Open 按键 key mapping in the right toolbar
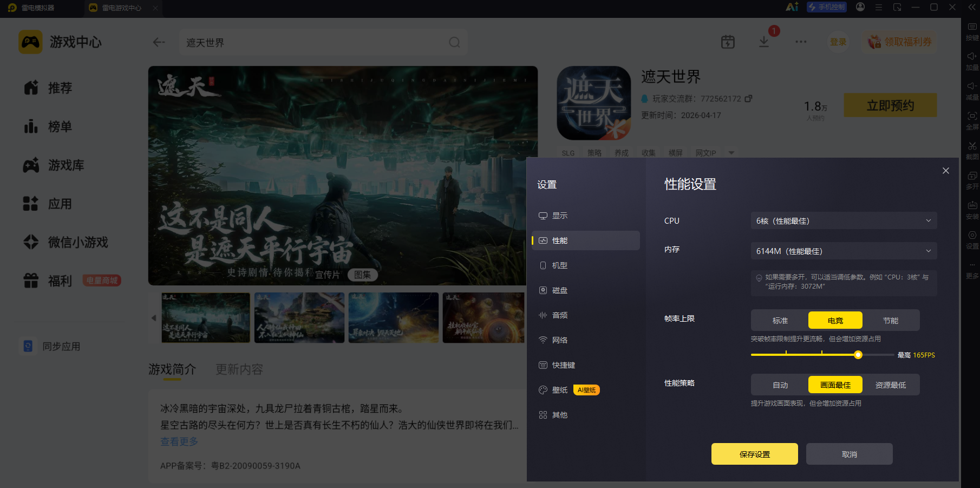The image size is (980, 488). click(x=972, y=32)
